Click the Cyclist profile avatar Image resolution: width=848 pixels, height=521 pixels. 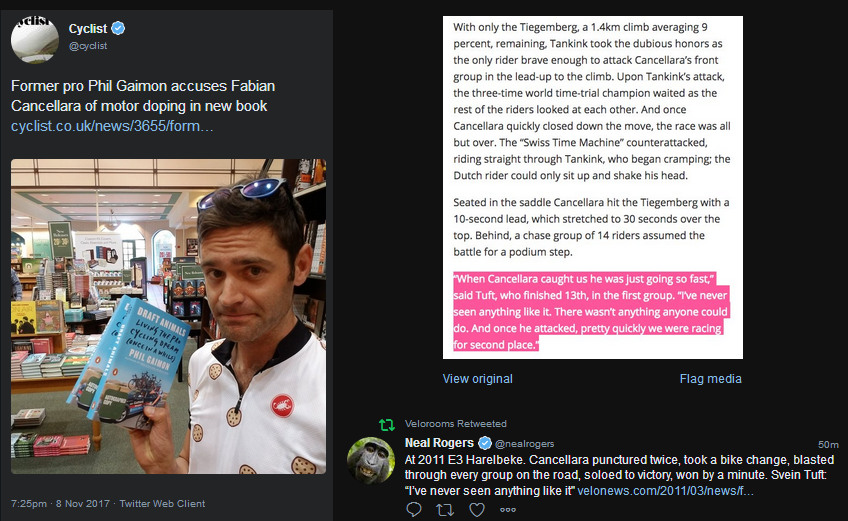tap(34, 37)
